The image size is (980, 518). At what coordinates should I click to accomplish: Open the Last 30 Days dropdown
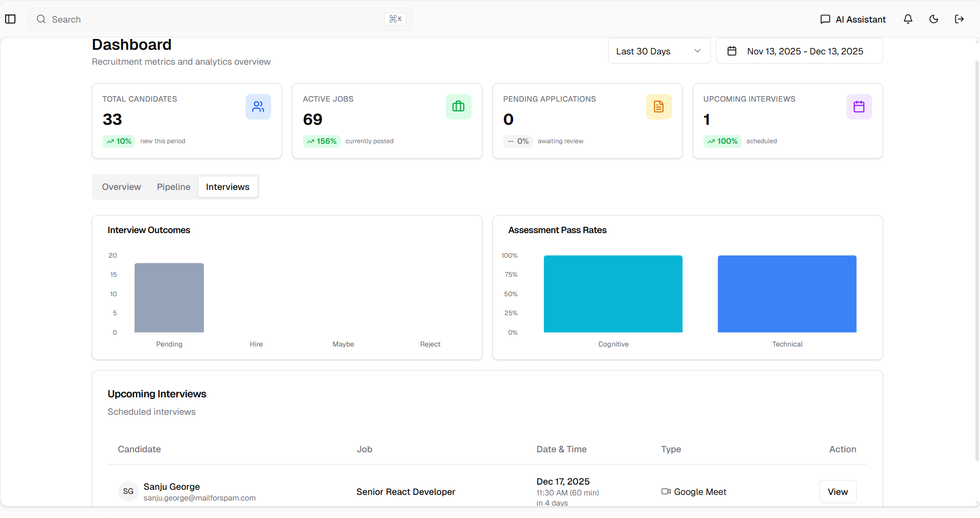click(x=659, y=51)
